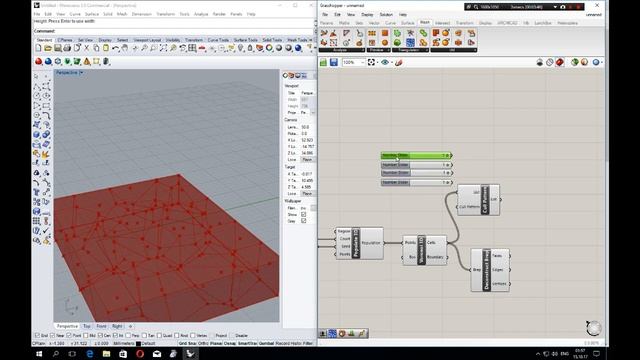Expand the Primitive group panel in Mesh tab
Screen dimensions: 640x360
pyautogui.click(x=378, y=50)
